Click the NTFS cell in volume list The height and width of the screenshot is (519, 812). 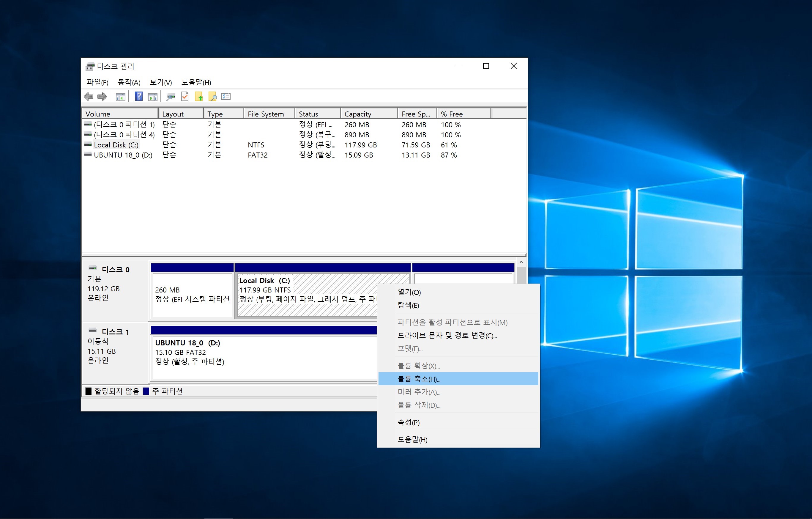pos(256,145)
